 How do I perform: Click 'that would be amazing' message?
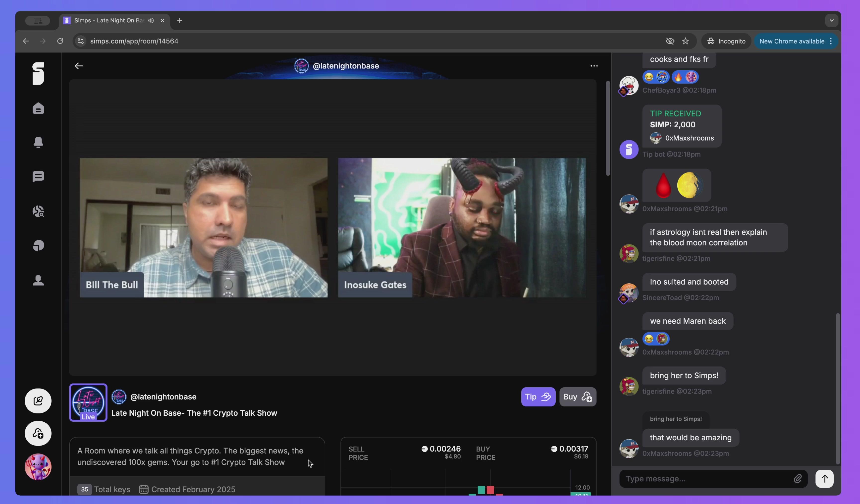(691, 438)
